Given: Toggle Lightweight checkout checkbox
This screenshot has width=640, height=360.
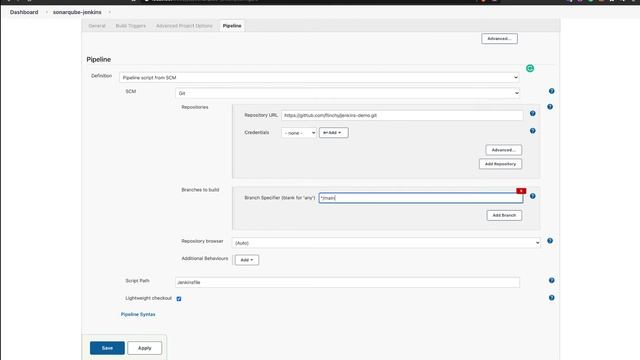Looking at the screenshot, I should [x=179, y=299].
